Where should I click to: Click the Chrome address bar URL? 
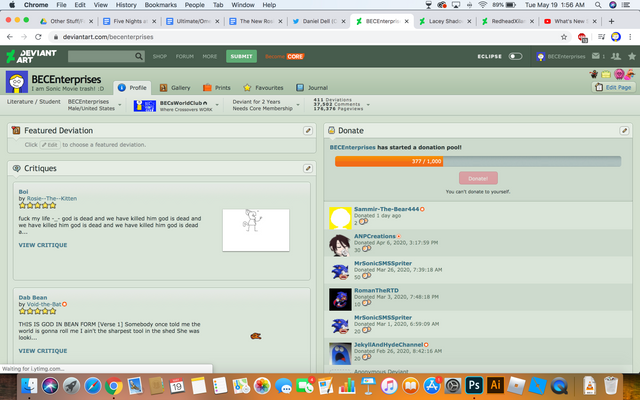pos(108,37)
